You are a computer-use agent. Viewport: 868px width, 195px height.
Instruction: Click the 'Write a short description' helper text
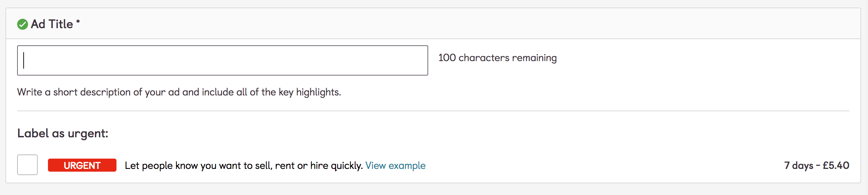click(179, 92)
